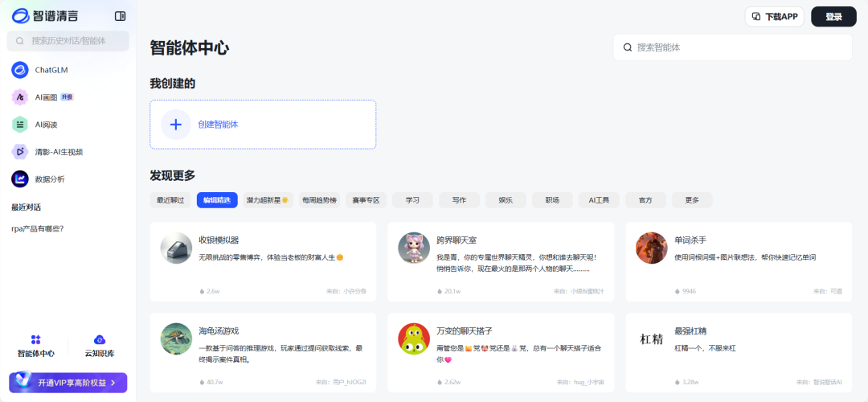Switch to the 每周趋势榜 tab
The image size is (868, 402).
(319, 200)
